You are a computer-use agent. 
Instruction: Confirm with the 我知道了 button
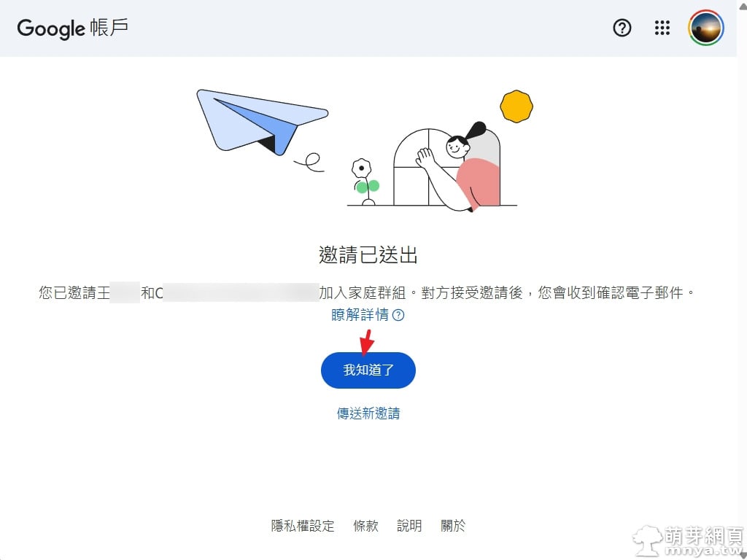click(x=368, y=370)
